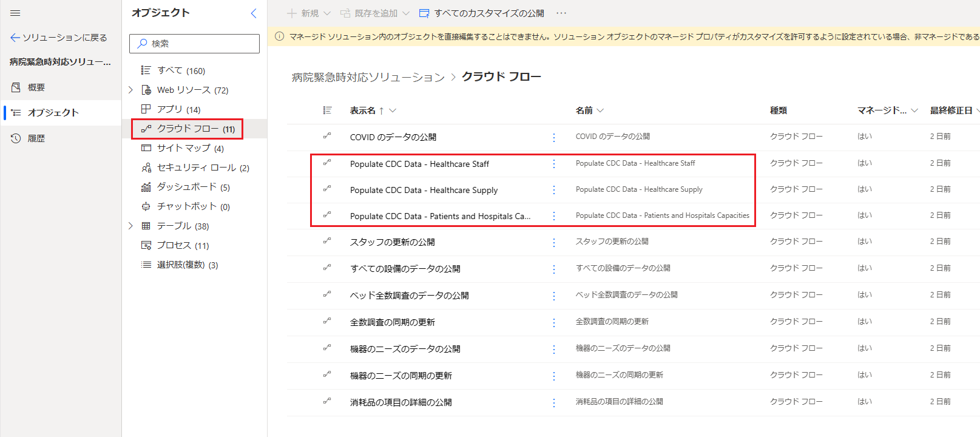This screenshot has width=980, height=437.
Task: Click flow icon on COVID のデータの公開 row
Action: click(x=327, y=136)
